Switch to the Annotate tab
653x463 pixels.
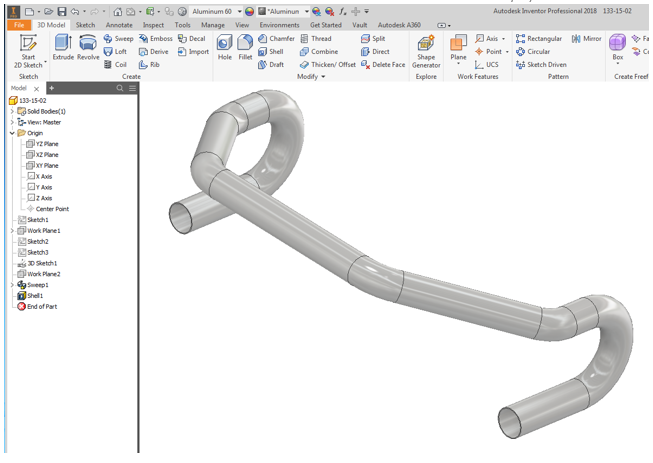[119, 25]
